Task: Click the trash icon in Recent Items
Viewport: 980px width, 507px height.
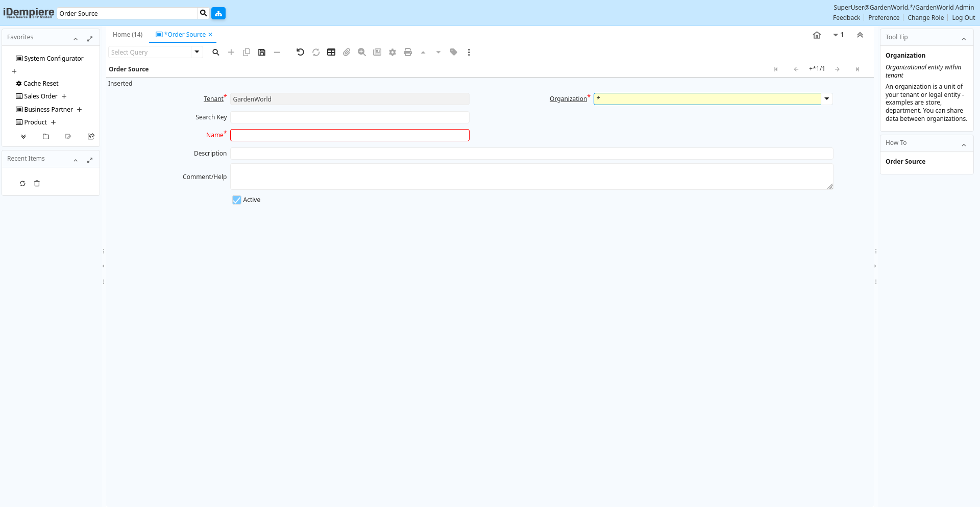Action: tap(37, 184)
